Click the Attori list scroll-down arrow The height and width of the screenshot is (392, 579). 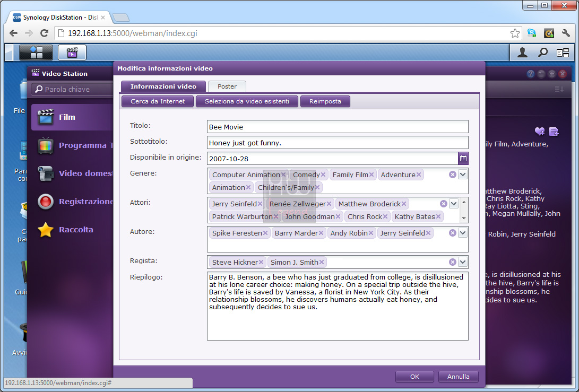[464, 218]
